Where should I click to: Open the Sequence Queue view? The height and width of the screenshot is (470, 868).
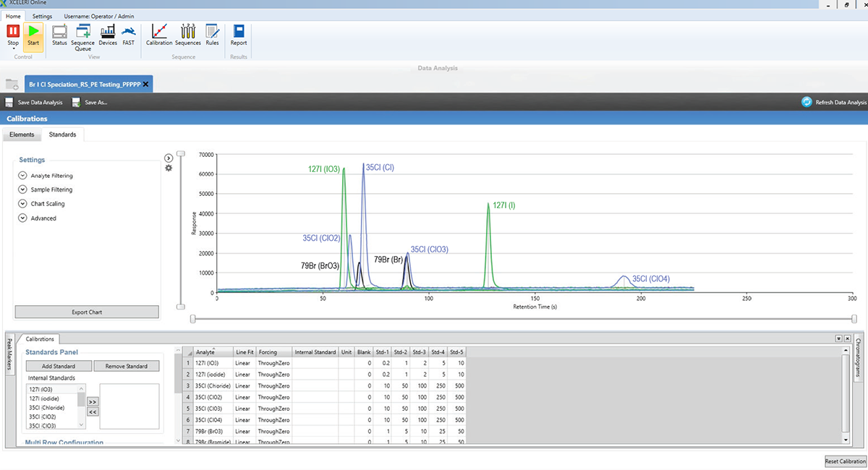pos(83,37)
